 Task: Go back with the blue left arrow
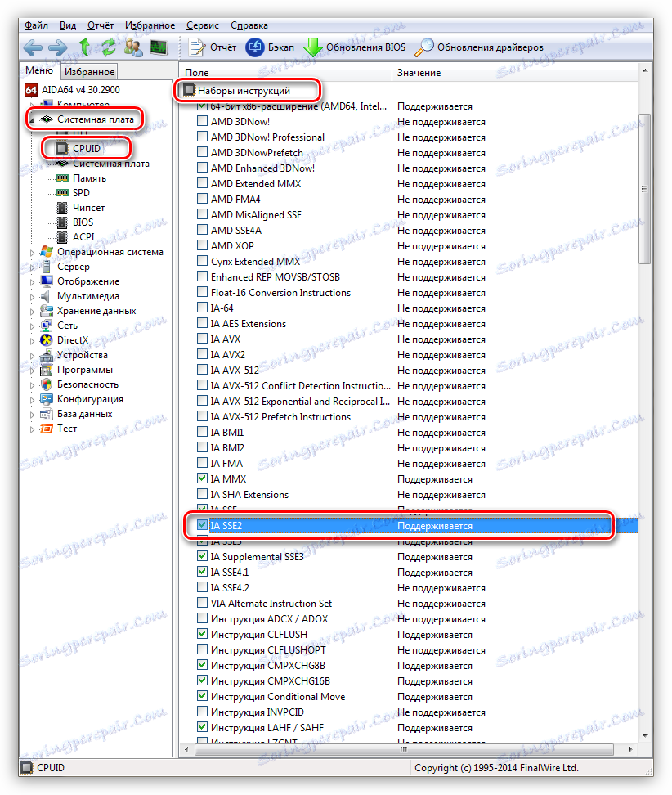click(x=33, y=47)
